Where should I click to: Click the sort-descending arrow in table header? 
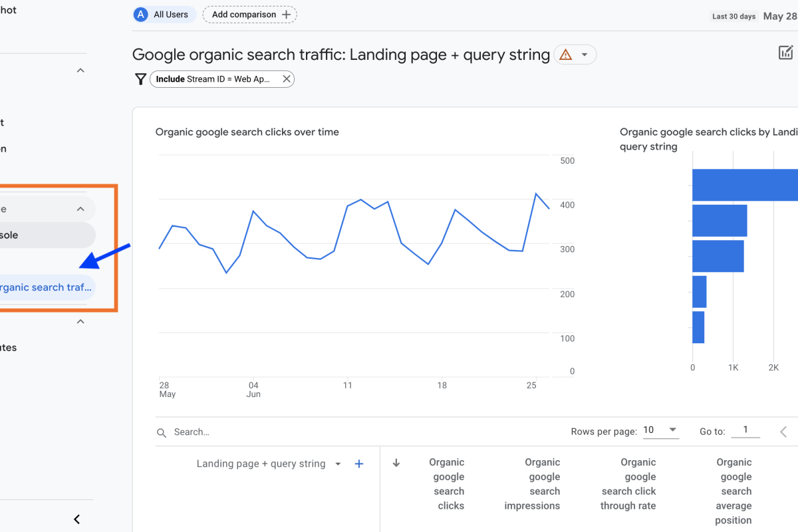pyautogui.click(x=396, y=463)
